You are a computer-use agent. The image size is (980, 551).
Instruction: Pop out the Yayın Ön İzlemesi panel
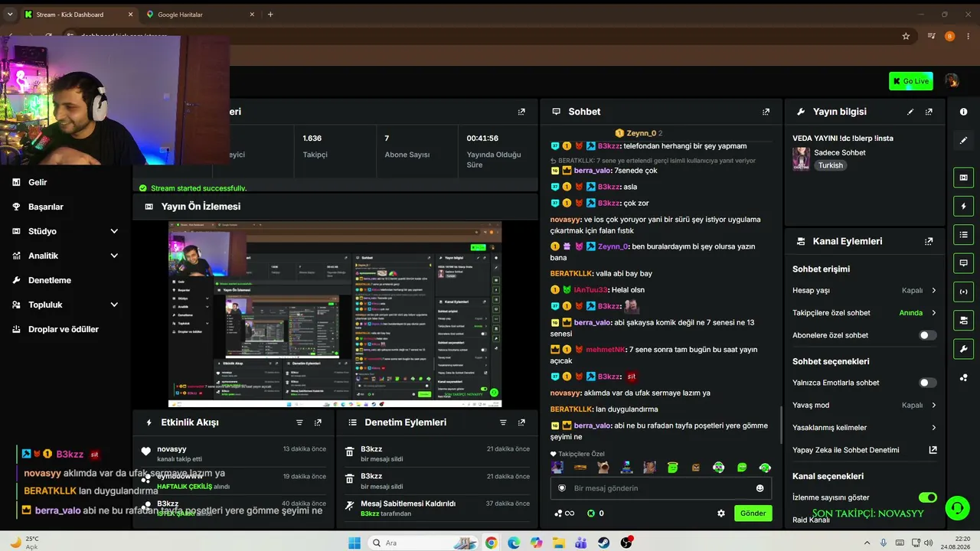pyautogui.click(x=521, y=207)
